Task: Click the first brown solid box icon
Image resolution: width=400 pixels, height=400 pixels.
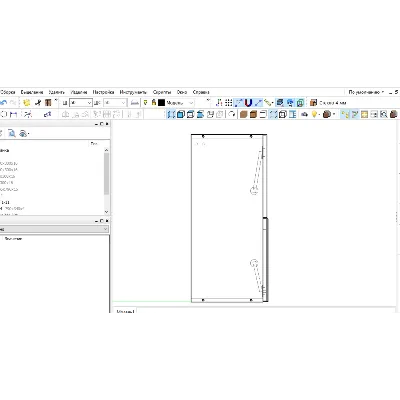Action: coord(244,114)
